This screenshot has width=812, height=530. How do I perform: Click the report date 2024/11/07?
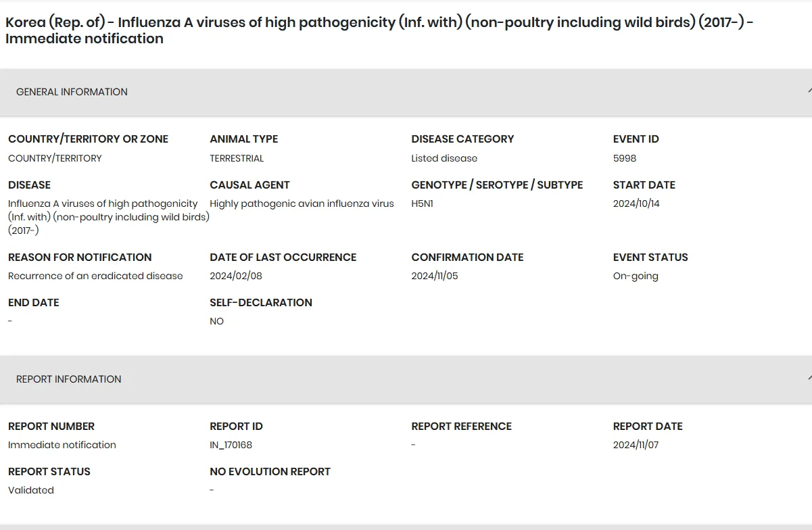[x=636, y=445]
